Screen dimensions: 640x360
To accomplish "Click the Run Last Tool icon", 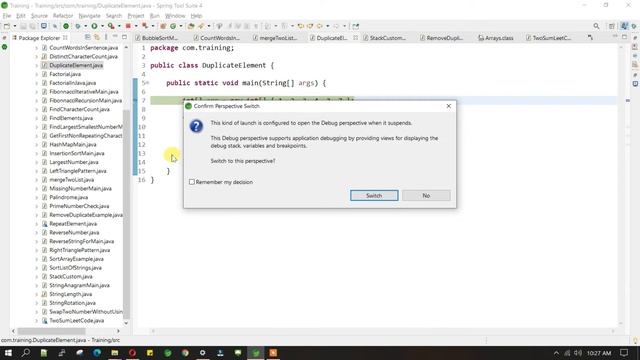I will point(111,26).
